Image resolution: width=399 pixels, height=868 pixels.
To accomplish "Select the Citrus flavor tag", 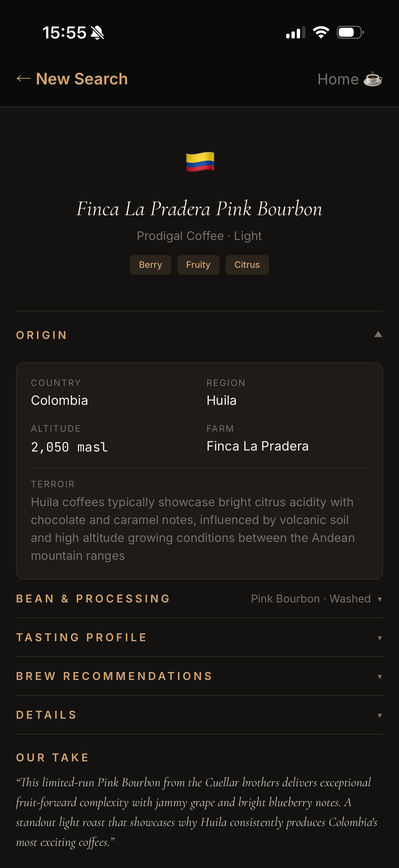I will coord(247,265).
